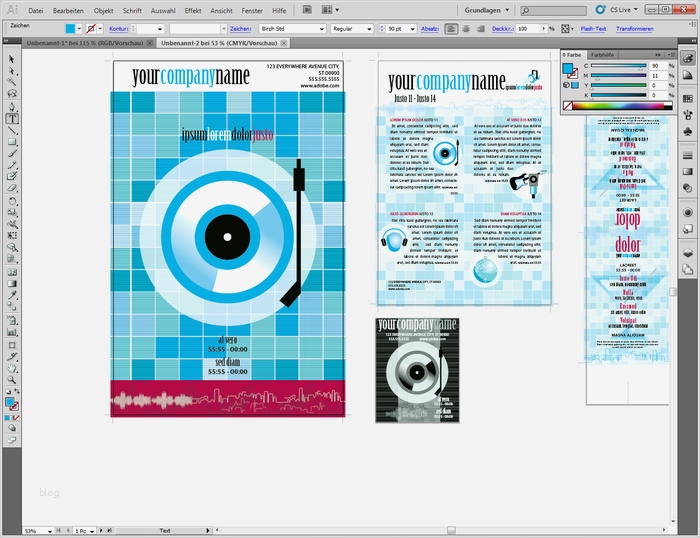Select the Hand tool
The width and height of the screenshot is (700, 538).
tap(12, 369)
